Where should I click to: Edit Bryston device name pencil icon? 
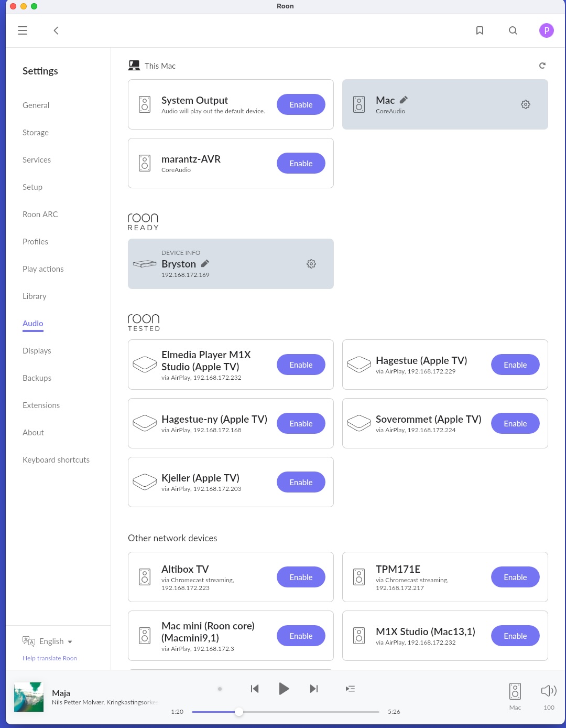pos(205,263)
